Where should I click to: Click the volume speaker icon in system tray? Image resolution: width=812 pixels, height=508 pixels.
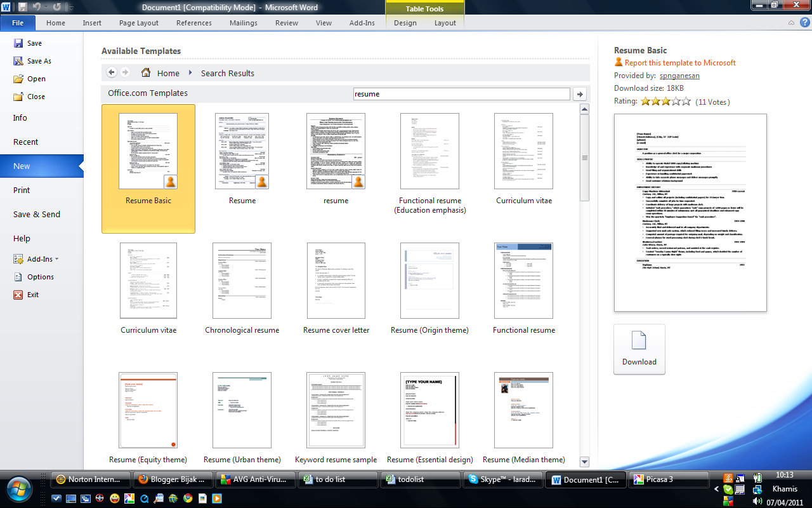pyautogui.click(x=757, y=502)
